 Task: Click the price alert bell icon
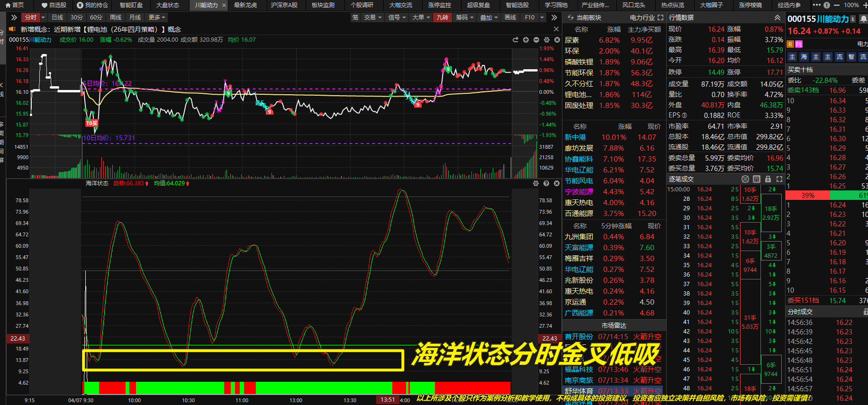click(863, 19)
